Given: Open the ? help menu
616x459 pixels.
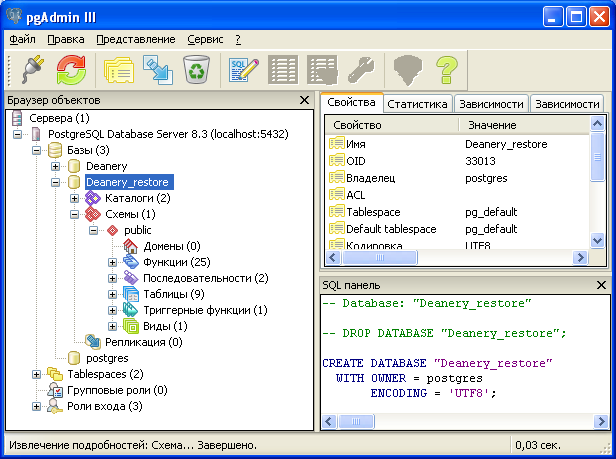Looking at the screenshot, I should tap(238, 39).
